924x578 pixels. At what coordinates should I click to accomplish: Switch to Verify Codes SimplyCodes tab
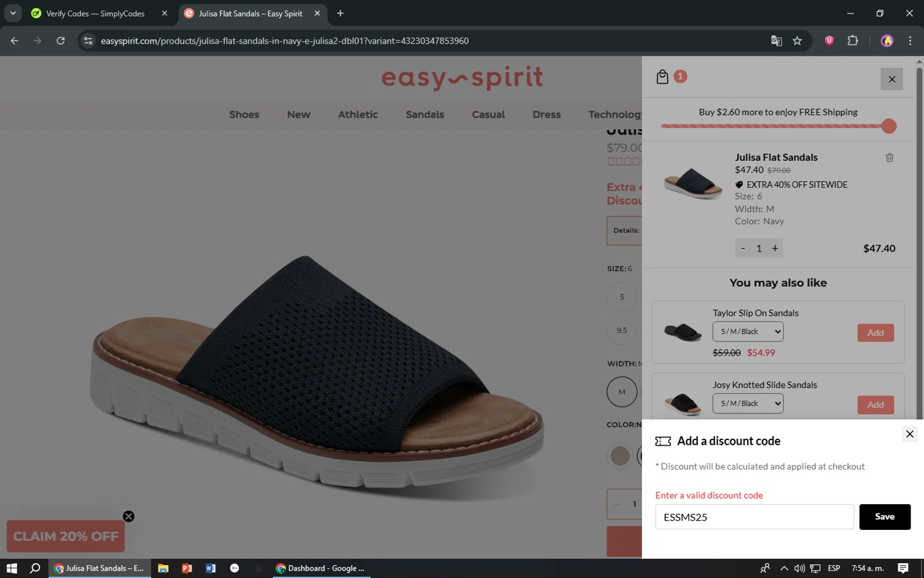(95, 14)
